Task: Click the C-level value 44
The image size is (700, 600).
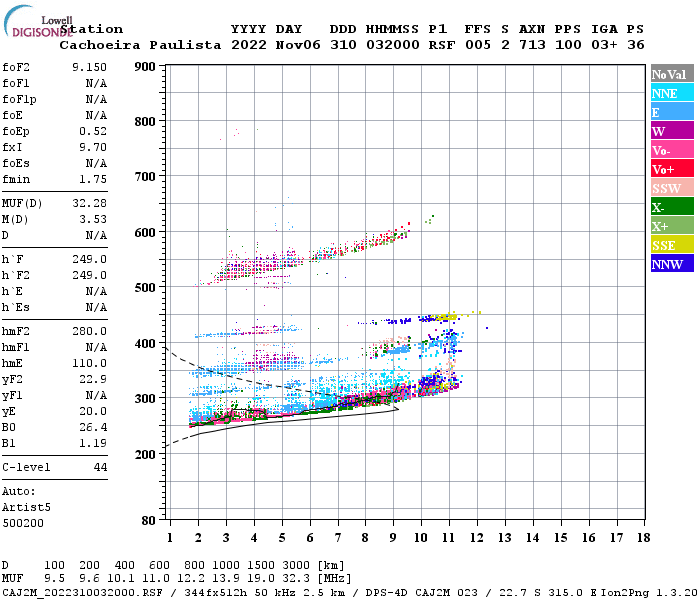Action: tap(100, 468)
